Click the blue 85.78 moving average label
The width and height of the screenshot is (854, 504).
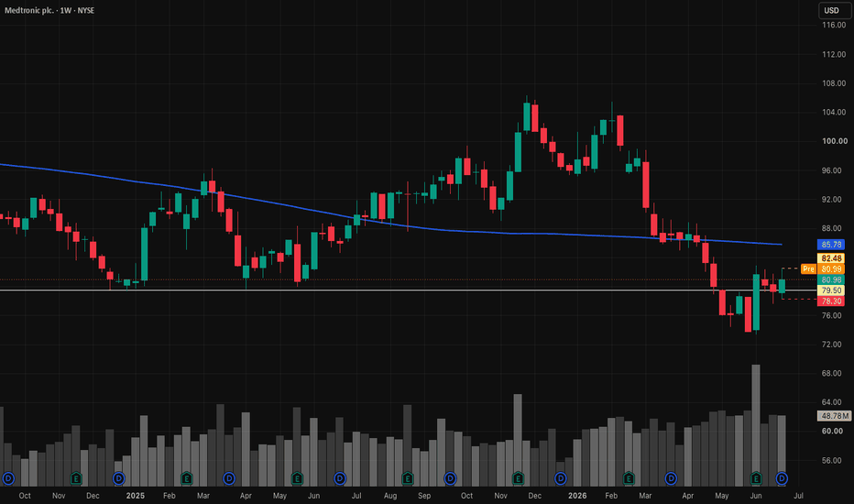point(831,245)
